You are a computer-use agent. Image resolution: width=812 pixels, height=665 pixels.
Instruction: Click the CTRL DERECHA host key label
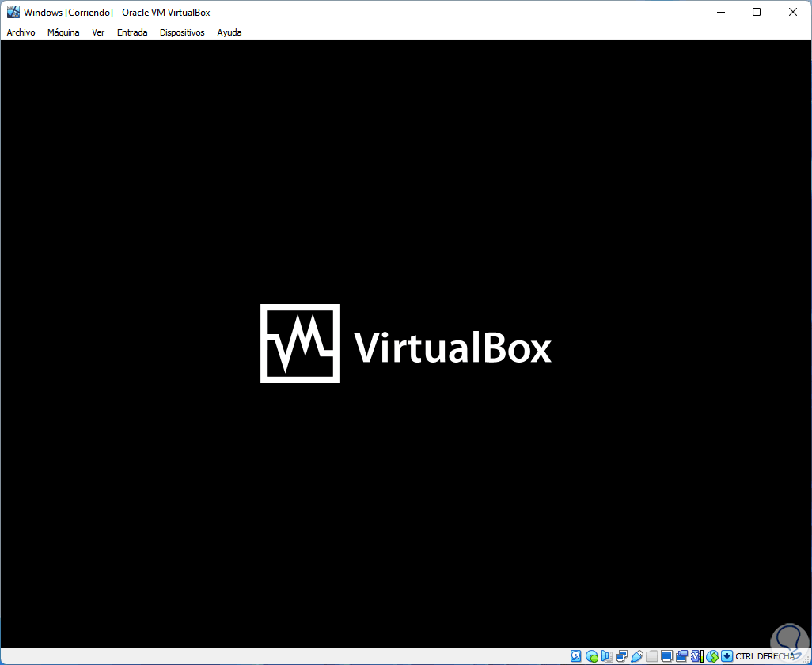point(765,656)
